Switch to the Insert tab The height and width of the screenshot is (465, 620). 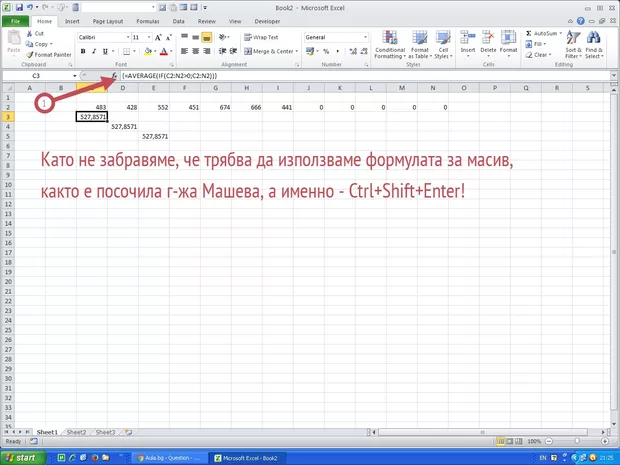point(72,21)
